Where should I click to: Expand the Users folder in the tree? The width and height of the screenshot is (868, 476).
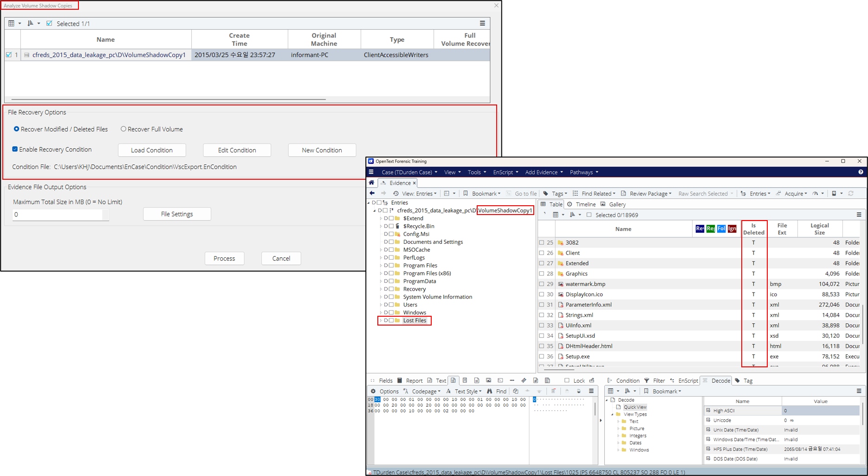[x=381, y=305]
